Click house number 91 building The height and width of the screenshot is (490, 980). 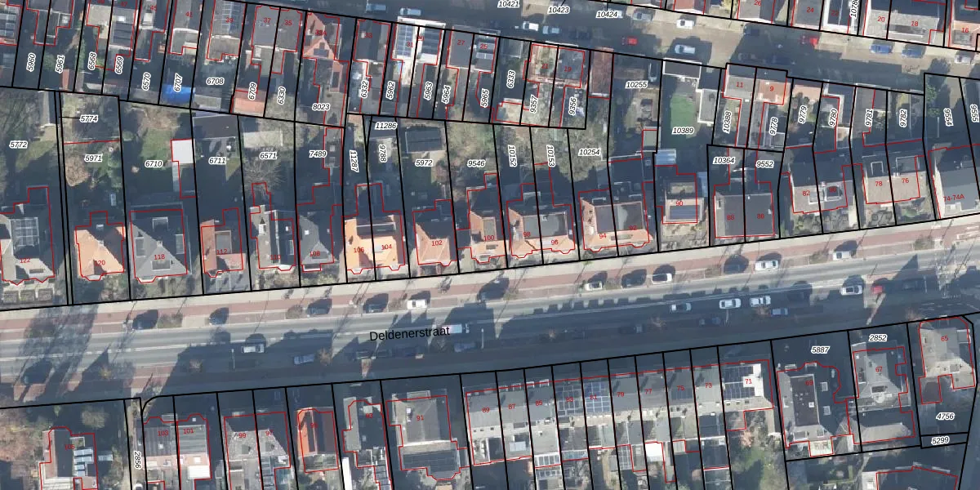coord(420,417)
